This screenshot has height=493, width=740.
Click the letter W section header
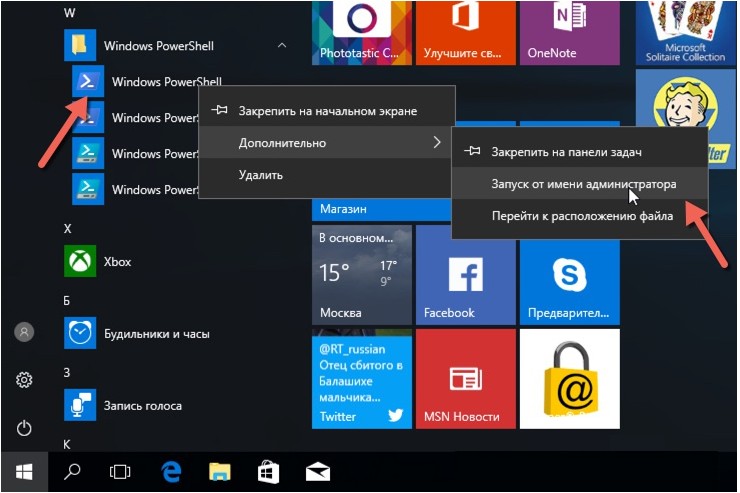pyautogui.click(x=69, y=13)
